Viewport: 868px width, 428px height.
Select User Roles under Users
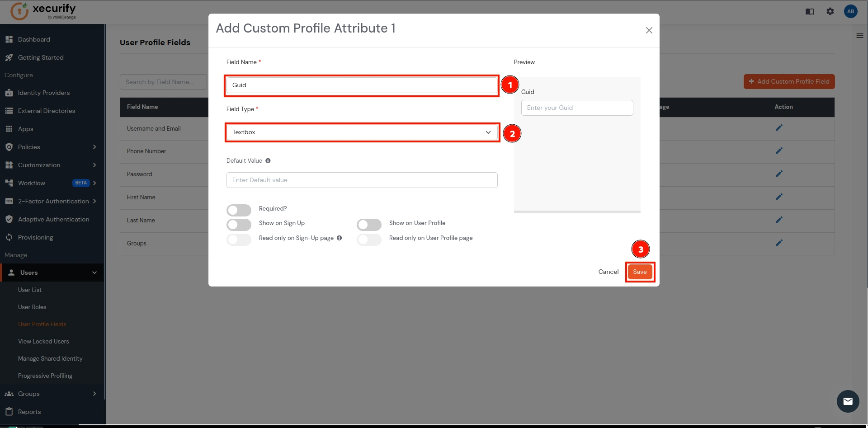pos(32,307)
